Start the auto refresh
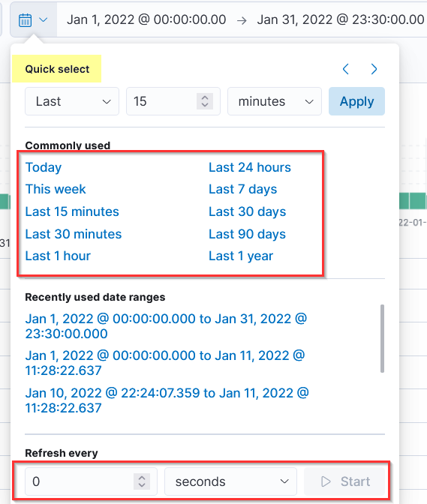The width and height of the screenshot is (427, 504). (344, 481)
